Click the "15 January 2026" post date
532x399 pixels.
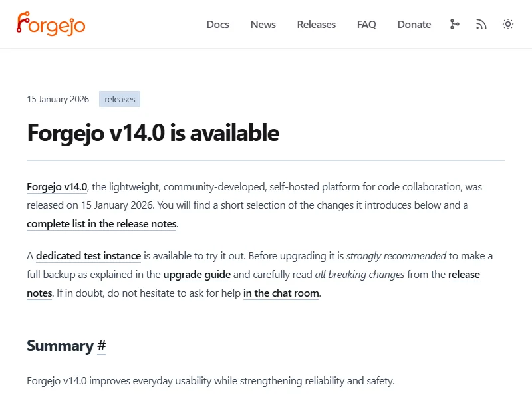(x=58, y=100)
